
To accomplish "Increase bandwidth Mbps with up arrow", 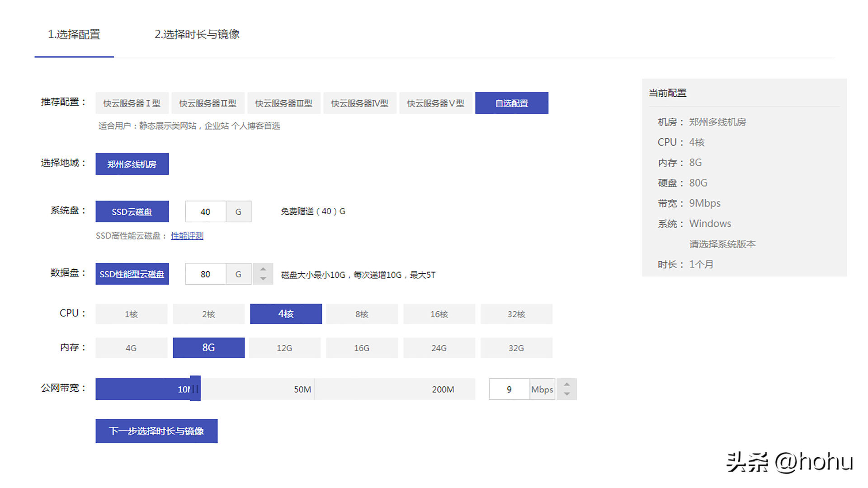I will tap(567, 384).
